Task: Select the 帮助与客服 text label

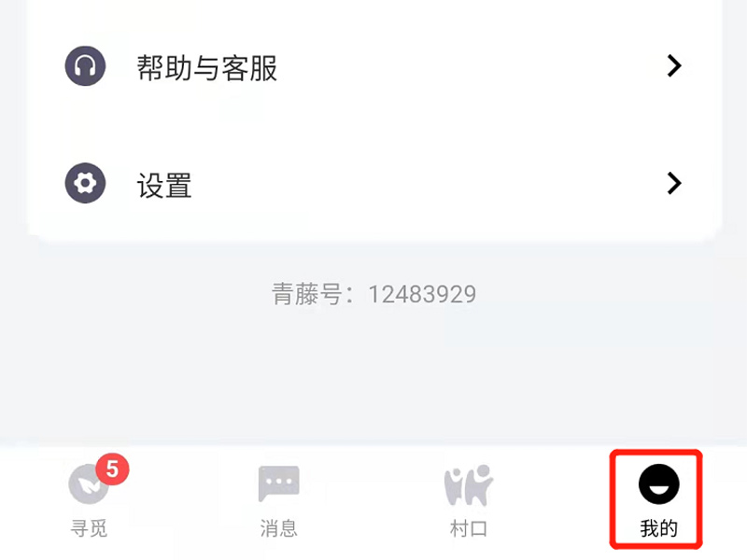Action: [206, 67]
